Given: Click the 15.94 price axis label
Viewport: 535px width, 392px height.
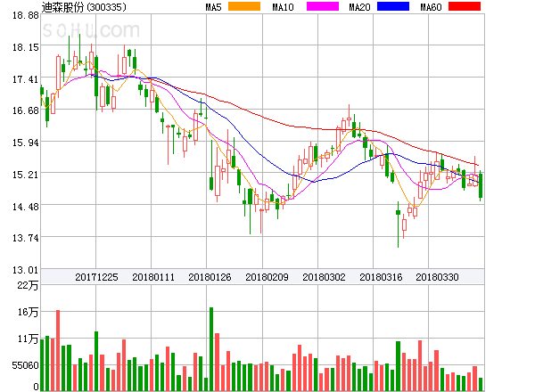Looking at the screenshot, I should (x=26, y=143).
